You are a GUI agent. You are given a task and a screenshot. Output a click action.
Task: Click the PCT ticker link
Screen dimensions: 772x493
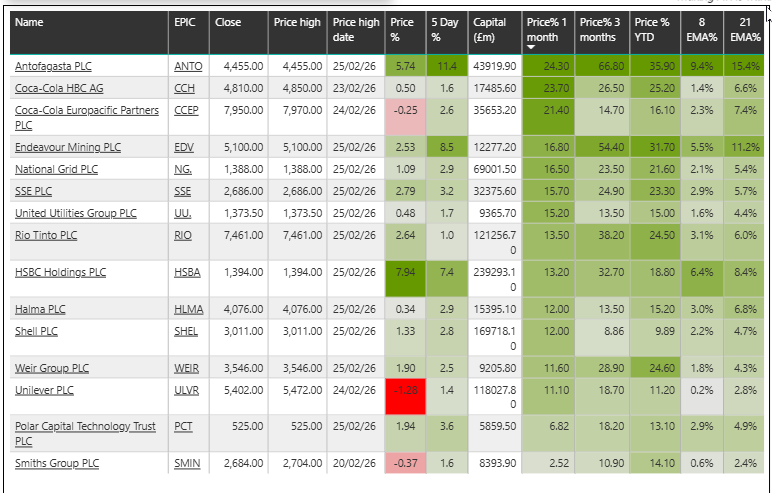coord(183,427)
